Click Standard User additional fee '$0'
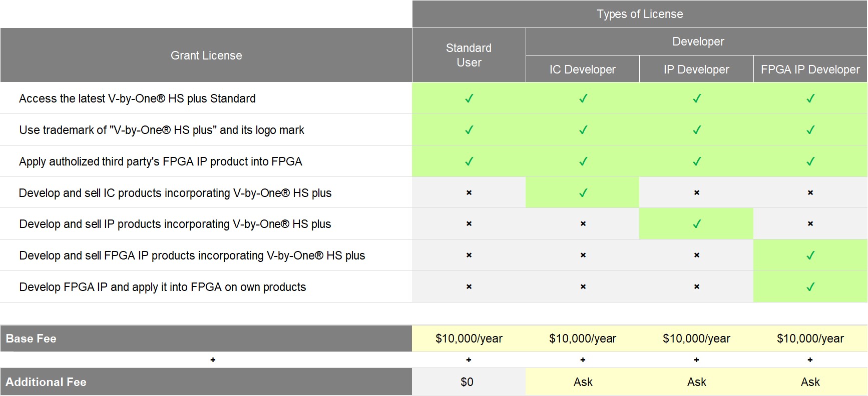Screen dimensions: 868x396 tap(467, 382)
